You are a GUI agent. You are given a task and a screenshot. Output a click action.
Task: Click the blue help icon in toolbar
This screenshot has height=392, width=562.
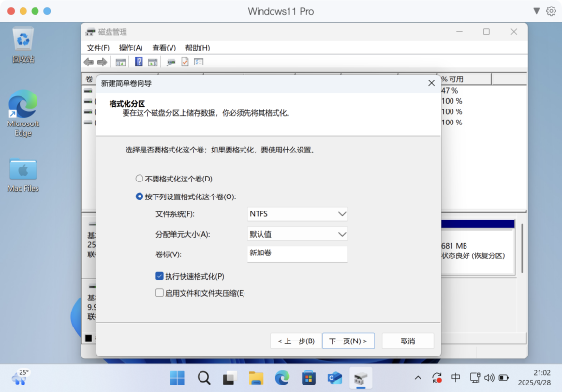[139, 62]
